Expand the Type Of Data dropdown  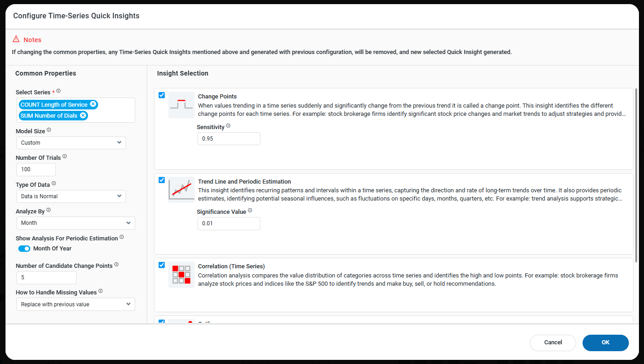pyautogui.click(x=71, y=196)
